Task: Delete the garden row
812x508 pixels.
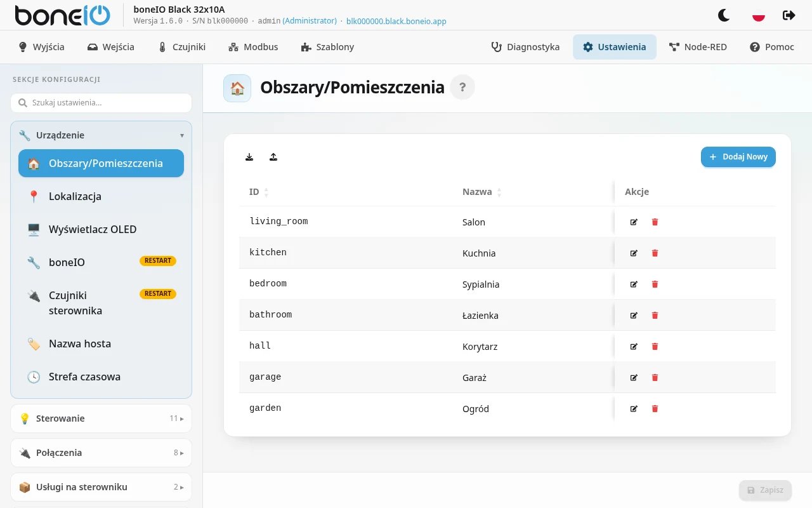Action: pyautogui.click(x=655, y=409)
